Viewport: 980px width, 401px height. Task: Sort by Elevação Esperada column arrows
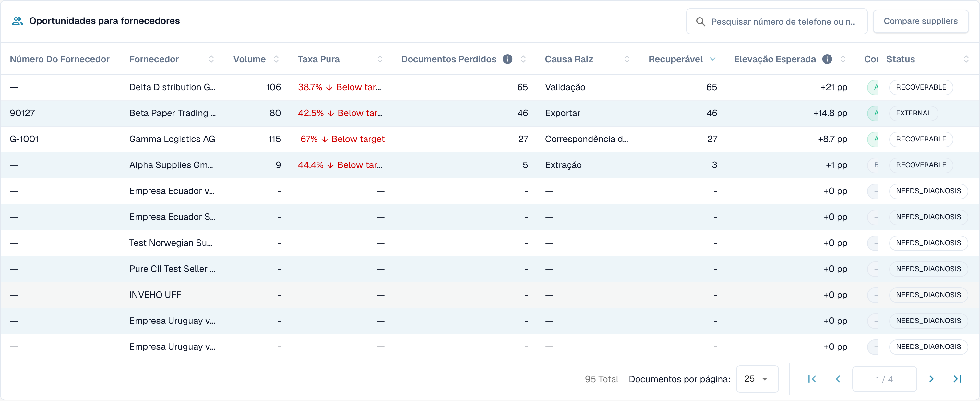(843, 59)
